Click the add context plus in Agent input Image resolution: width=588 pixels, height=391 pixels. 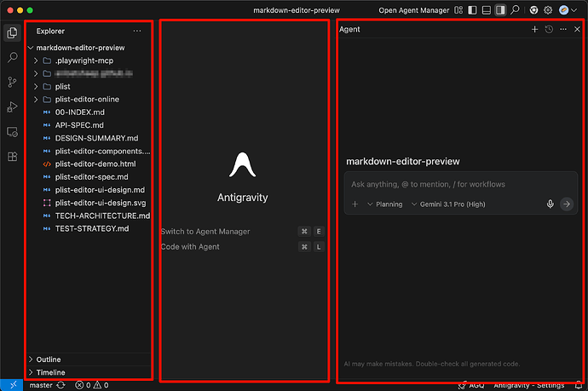355,204
